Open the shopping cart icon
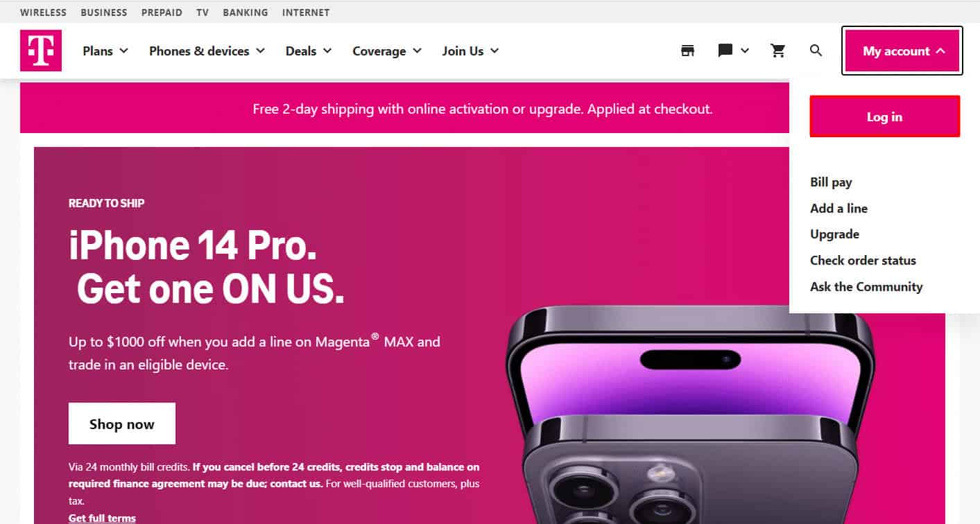This screenshot has height=524, width=980. 778,51
